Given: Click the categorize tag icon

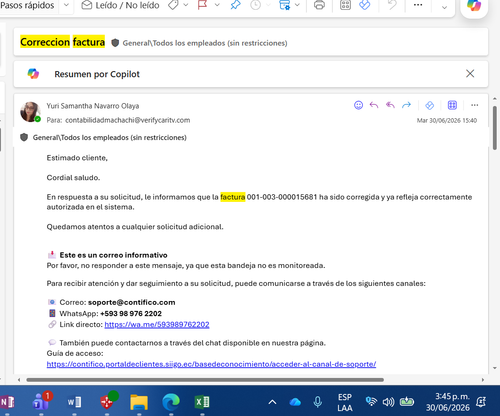Looking at the screenshot, I should pos(173,5).
